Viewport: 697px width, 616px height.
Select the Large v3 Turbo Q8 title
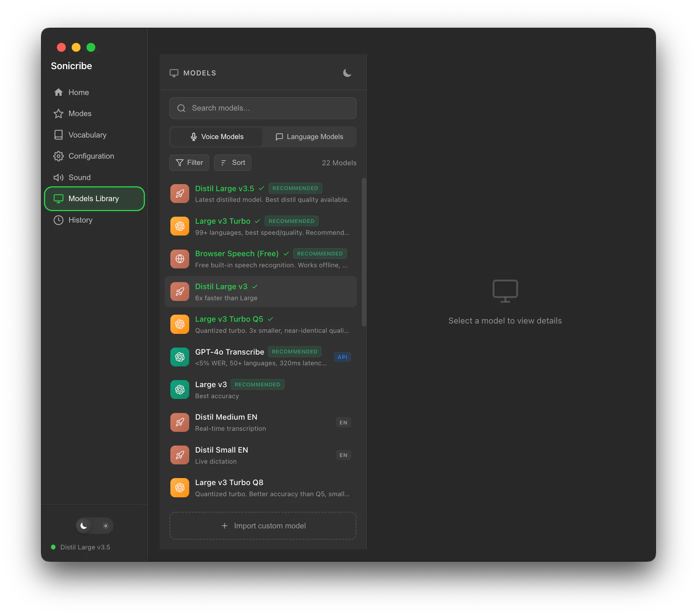click(229, 483)
